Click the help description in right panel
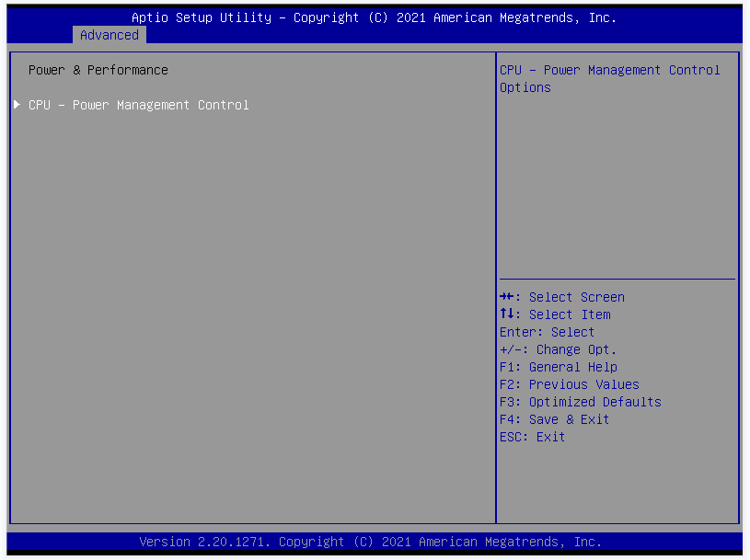Image resolution: width=750 pixels, height=560 pixels. click(x=609, y=78)
